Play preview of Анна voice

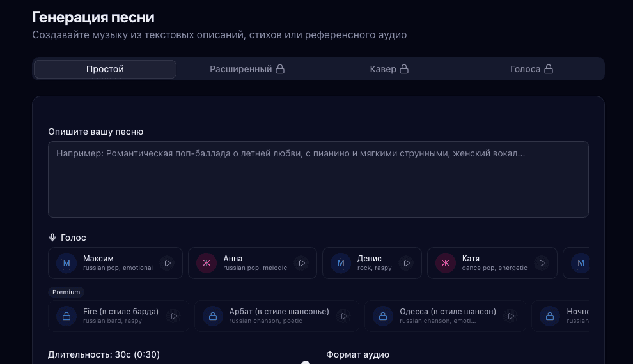[302, 263]
